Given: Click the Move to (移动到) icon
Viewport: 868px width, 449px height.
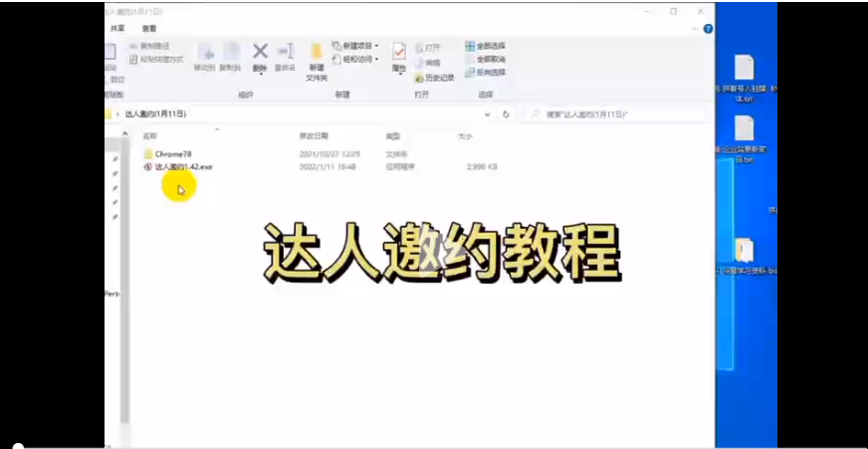Looking at the screenshot, I should 205,54.
